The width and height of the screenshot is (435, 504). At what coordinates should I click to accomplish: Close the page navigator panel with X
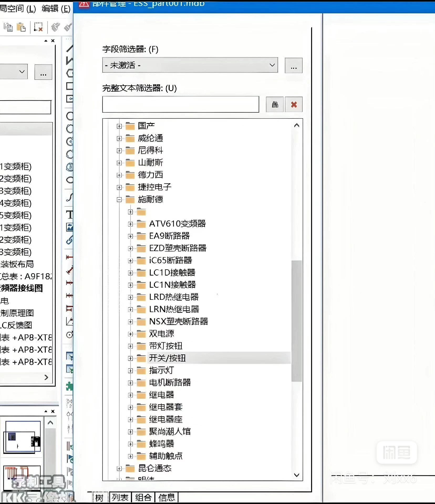pos(53,41)
